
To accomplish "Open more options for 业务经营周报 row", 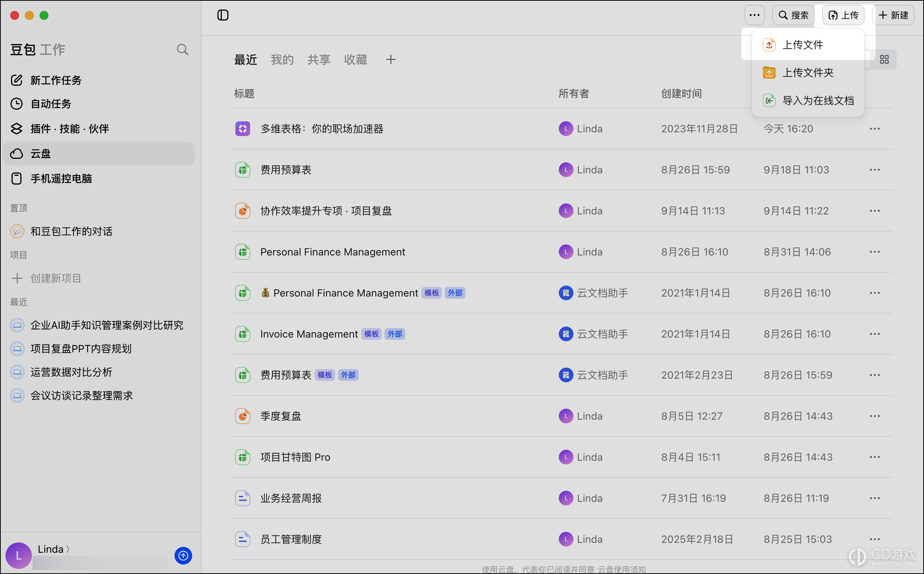I will 874,498.
